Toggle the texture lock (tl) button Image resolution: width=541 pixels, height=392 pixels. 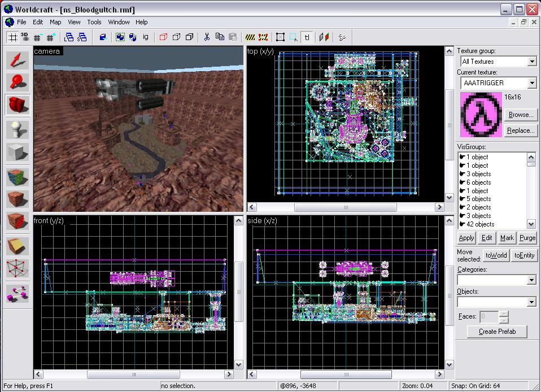coord(307,37)
